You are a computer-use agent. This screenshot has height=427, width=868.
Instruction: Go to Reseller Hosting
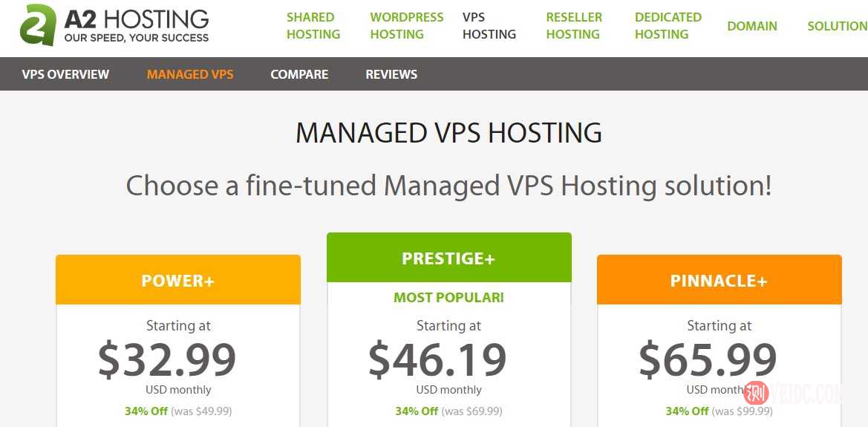[x=574, y=26]
